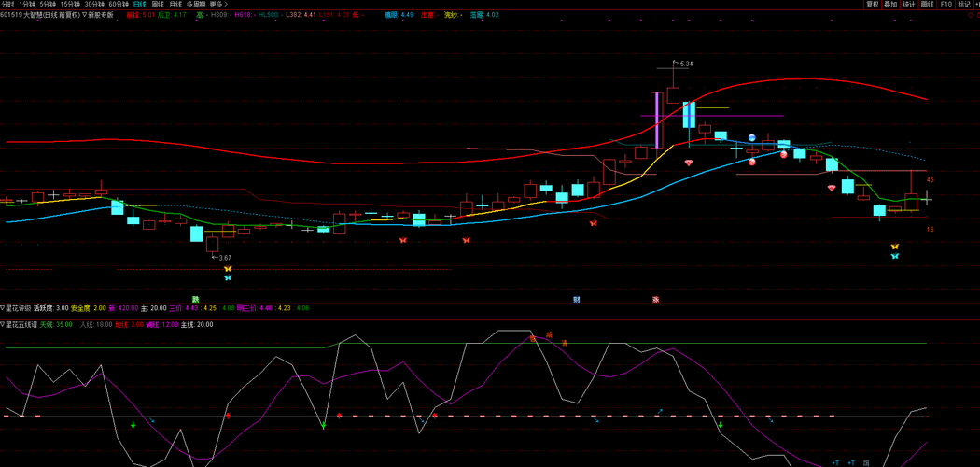Click the 天线 35.00 value
The width and height of the screenshot is (980, 467).
coord(56,324)
